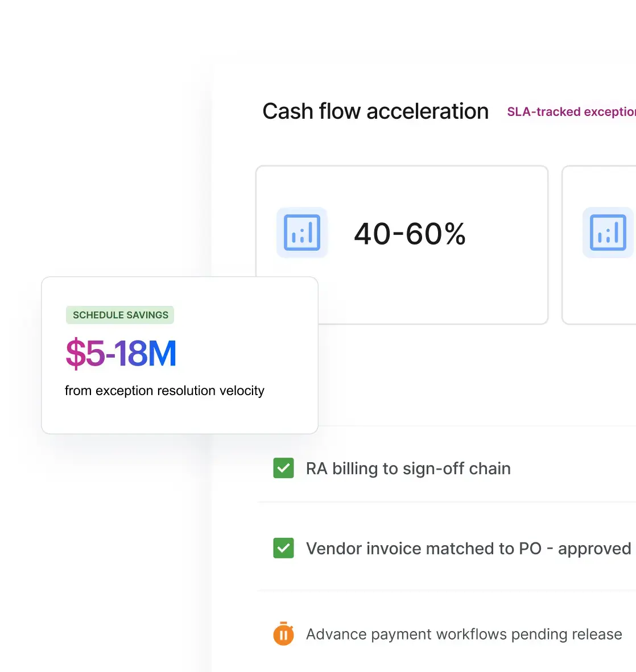The height and width of the screenshot is (672, 636).
Task: Open the SLA-tracked exception link
Action: coord(571,112)
